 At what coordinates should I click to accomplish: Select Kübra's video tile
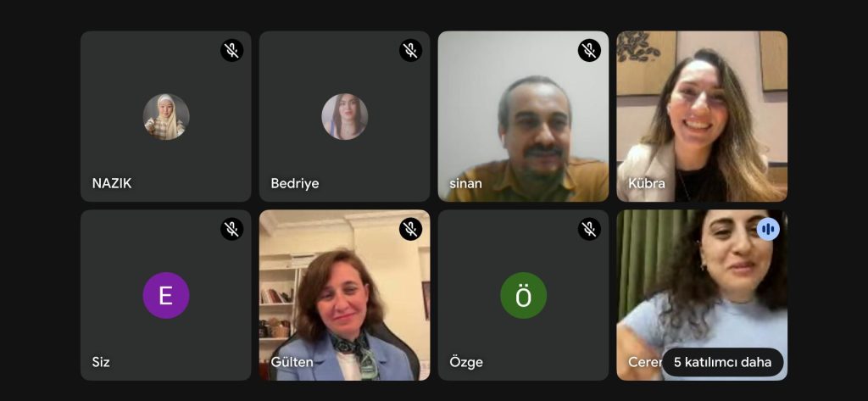(702, 116)
